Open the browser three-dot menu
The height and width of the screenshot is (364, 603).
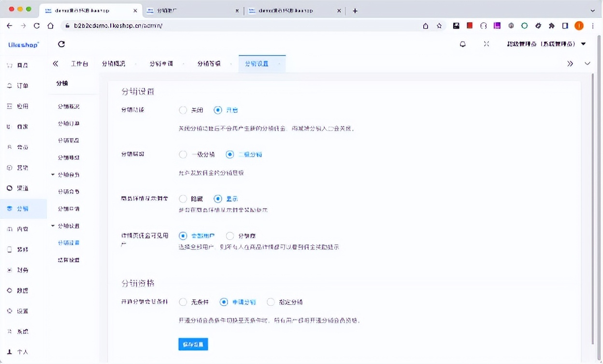(593, 26)
